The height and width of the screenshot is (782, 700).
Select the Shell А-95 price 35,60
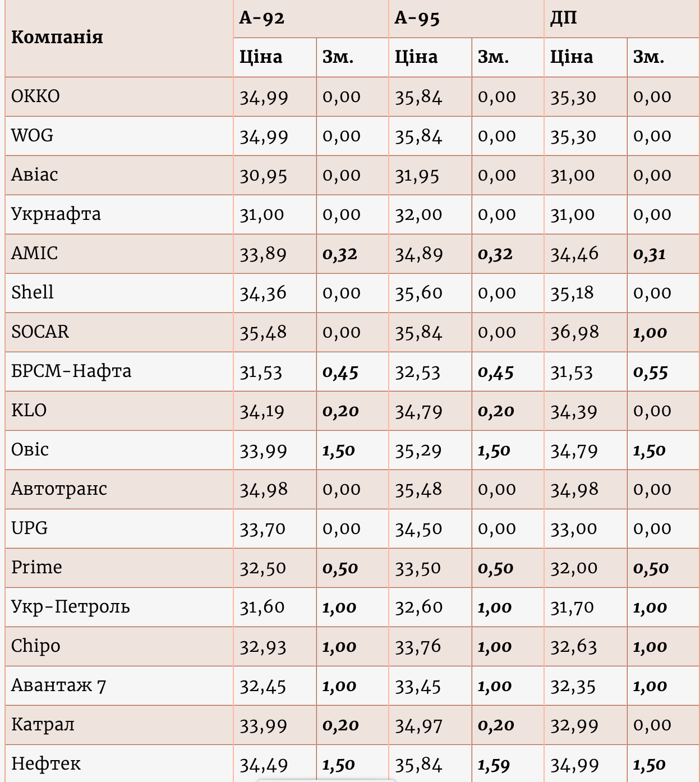418,293
